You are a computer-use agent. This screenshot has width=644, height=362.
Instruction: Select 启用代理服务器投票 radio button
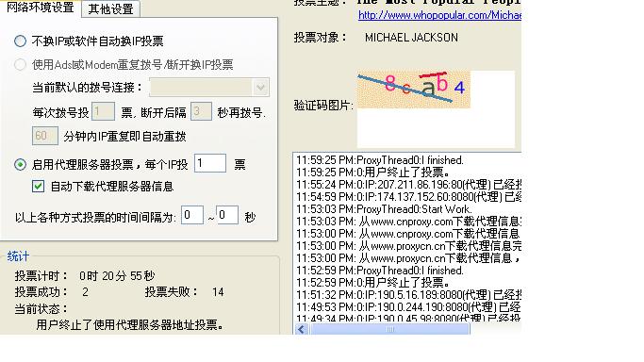click(x=20, y=165)
